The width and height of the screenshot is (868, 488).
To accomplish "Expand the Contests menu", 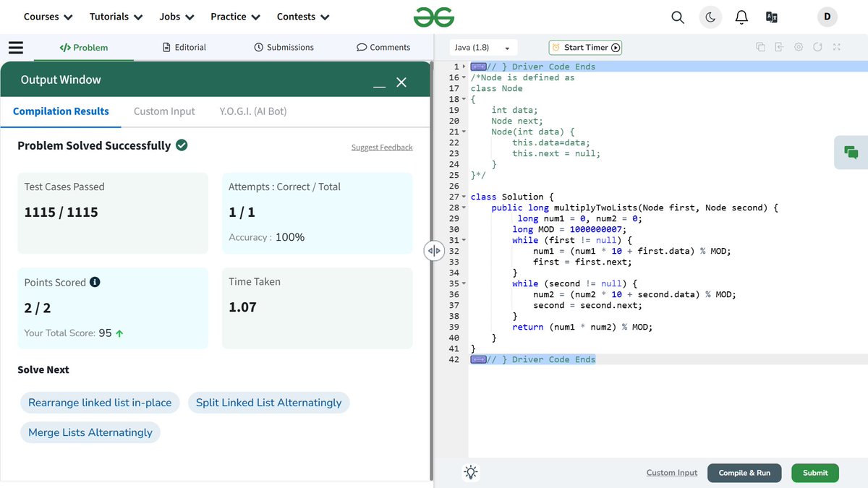I will (303, 17).
